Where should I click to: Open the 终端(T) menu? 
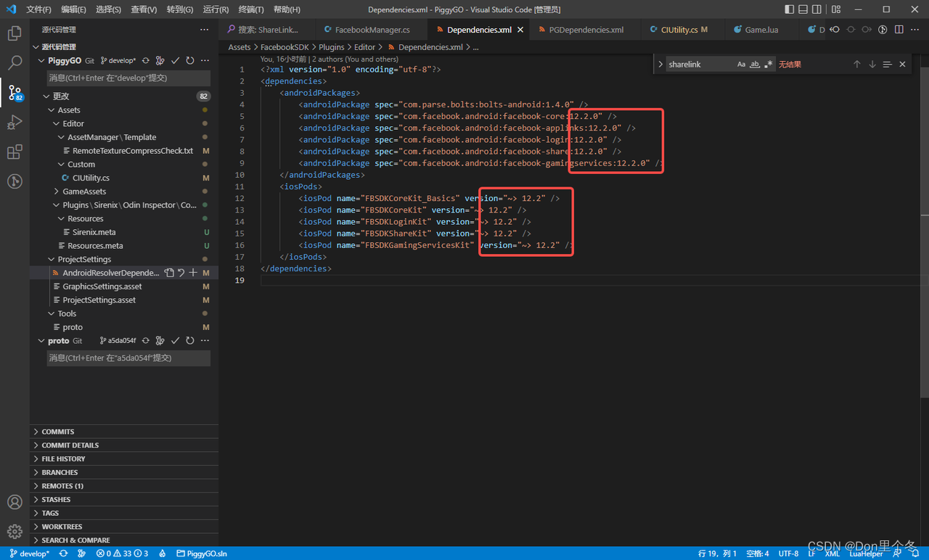pos(251,9)
